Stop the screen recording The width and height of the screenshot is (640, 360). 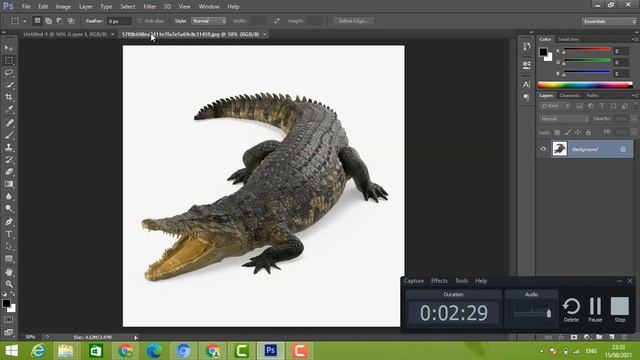(x=620, y=310)
